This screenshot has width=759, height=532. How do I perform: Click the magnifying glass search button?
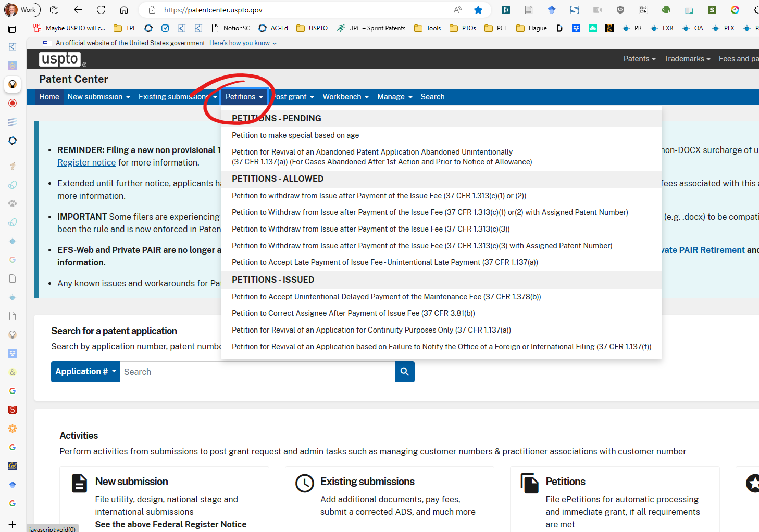tap(404, 372)
